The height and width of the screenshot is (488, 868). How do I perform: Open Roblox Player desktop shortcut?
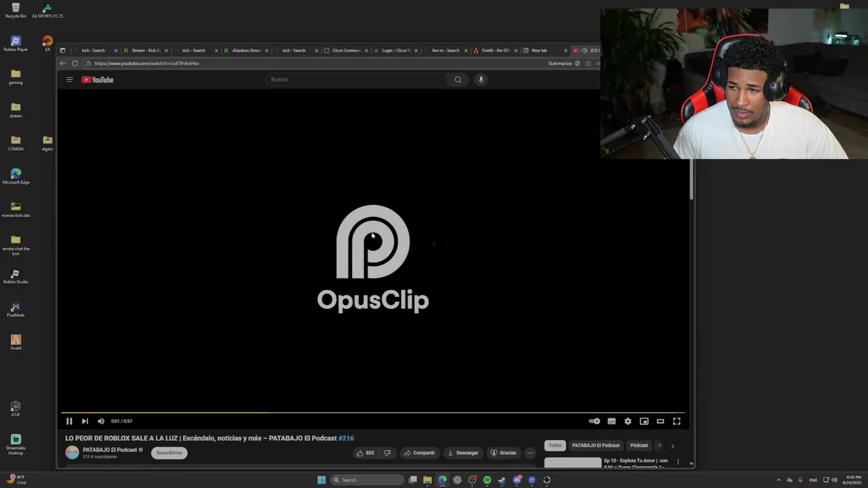(16, 44)
